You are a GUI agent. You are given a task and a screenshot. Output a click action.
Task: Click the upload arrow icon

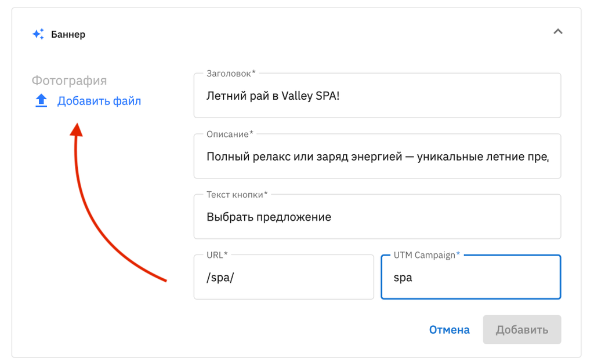(41, 101)
